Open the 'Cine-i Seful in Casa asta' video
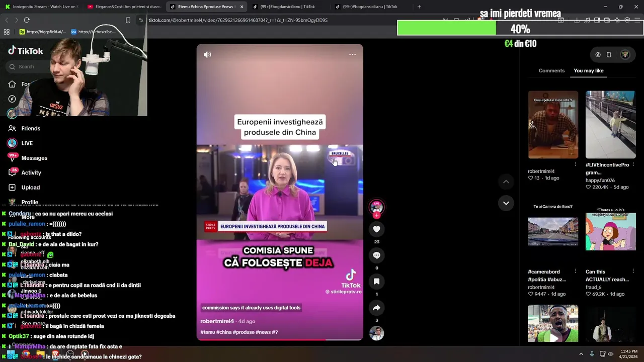Viewport: 644px width, 362px height. click(553, 125)
